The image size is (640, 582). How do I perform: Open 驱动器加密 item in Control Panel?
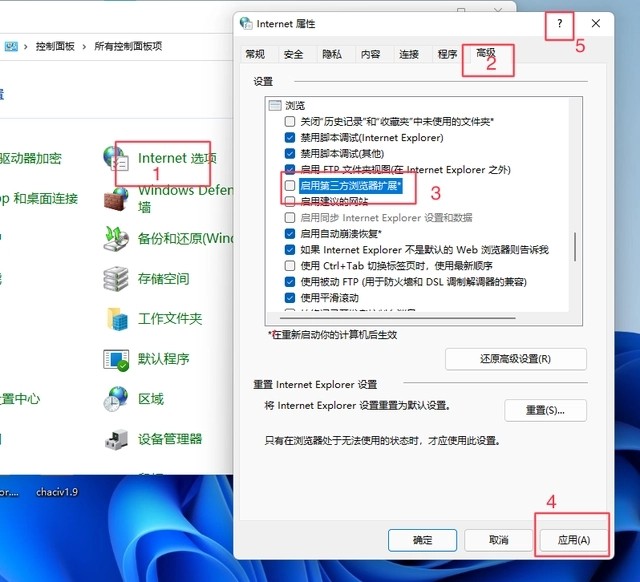[31, 158]
